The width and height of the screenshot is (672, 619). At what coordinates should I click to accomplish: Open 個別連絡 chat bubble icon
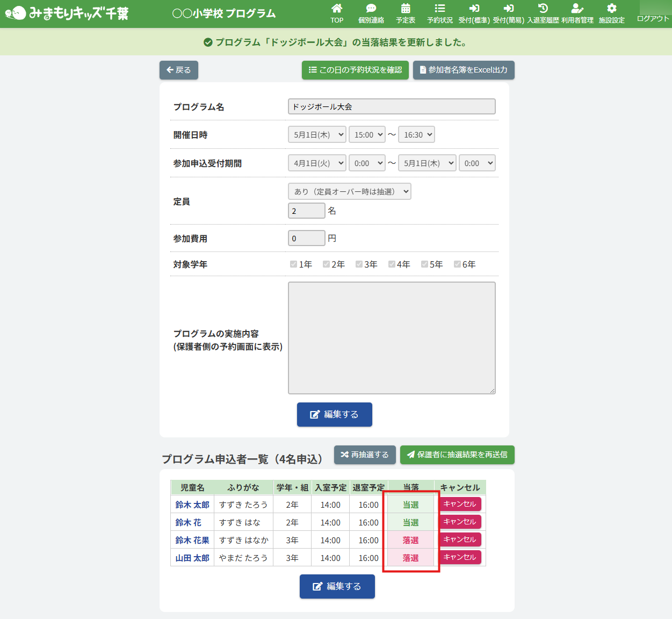click(x=371, y=9)
